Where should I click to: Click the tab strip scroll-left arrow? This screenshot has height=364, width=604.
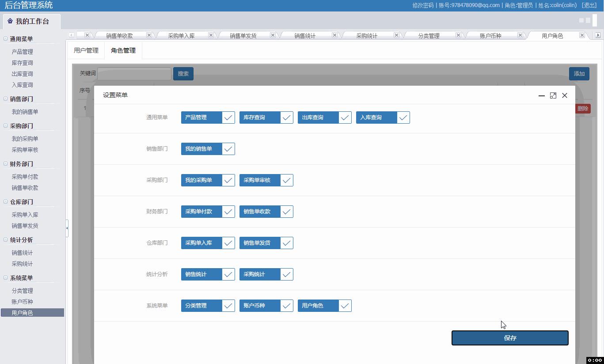click(x=72, y=35)
